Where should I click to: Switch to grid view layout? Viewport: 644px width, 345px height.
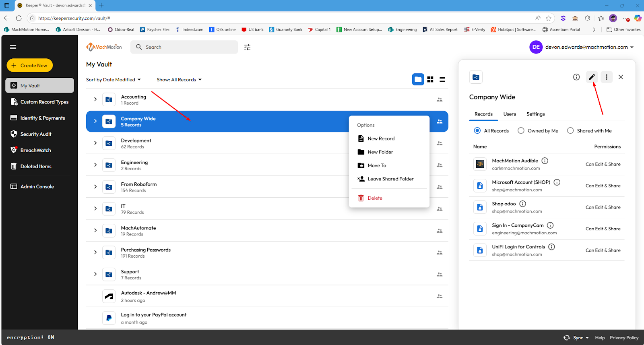[x=430, y=80]
